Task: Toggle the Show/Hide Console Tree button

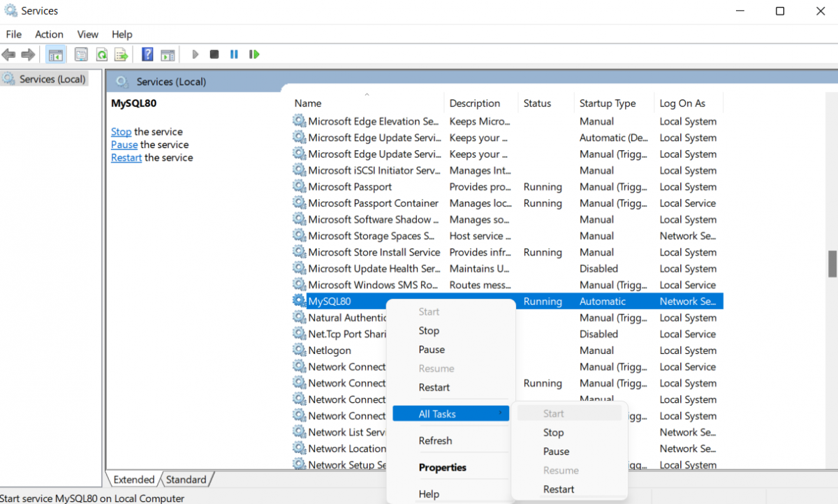Action: (55, 54)
